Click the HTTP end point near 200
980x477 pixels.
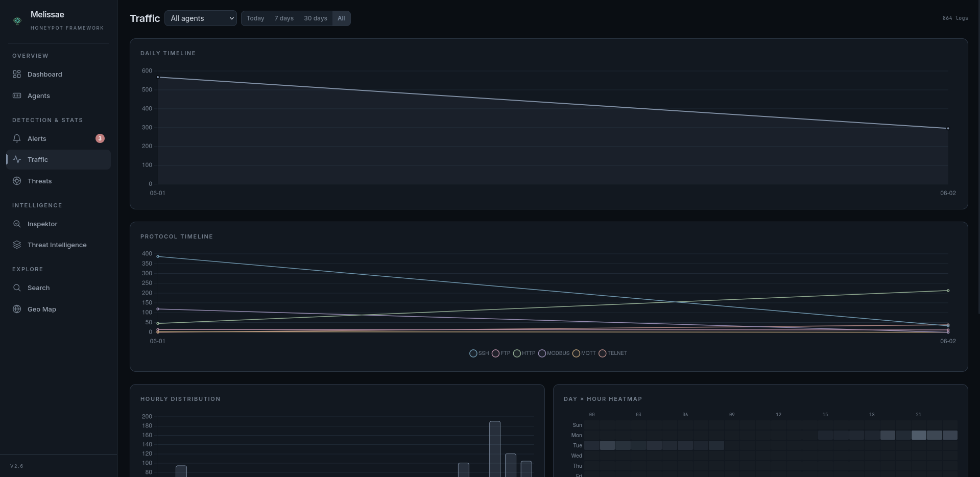click(948, 291)
